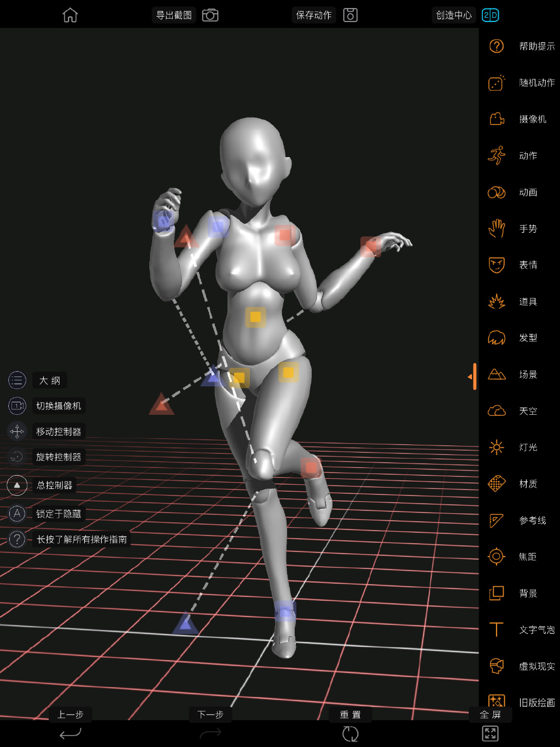This screenshot has width=560, height=747.
Task: Open the 道具 props icon
Action: pos(497,302)
